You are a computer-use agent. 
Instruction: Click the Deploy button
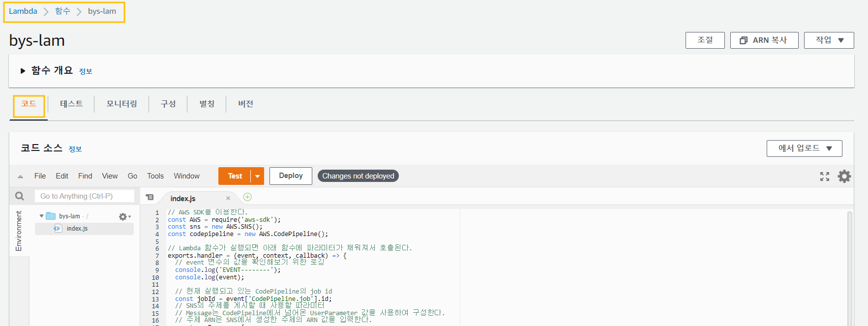tap(291, 176)
